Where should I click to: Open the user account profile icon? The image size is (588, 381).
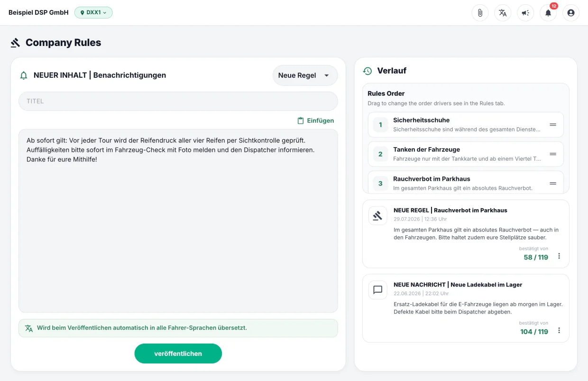point(571,13)
